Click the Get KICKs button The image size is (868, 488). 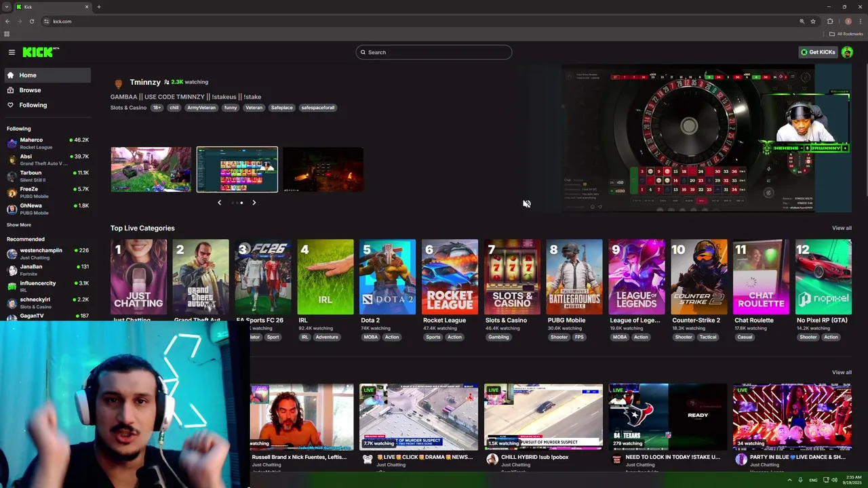(818, 52)
